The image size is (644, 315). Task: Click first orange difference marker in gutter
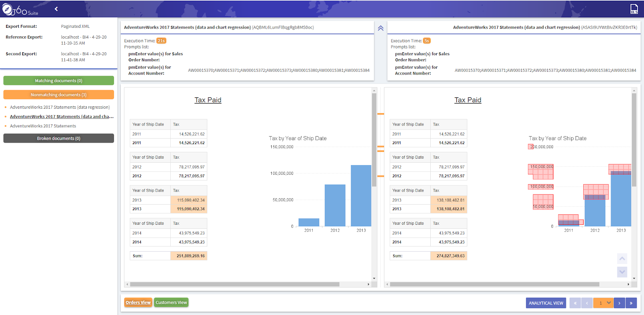pyautogui.click(x=380, y=114)
